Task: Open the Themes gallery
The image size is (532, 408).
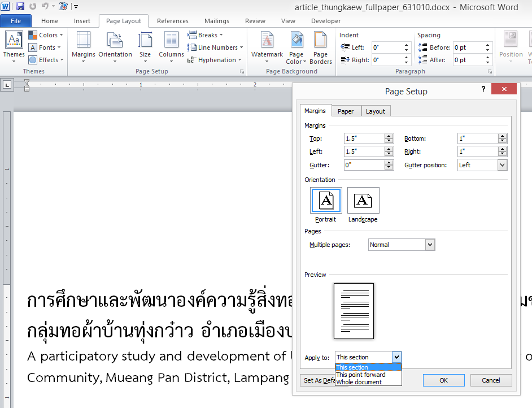Action: coord(14,45)
